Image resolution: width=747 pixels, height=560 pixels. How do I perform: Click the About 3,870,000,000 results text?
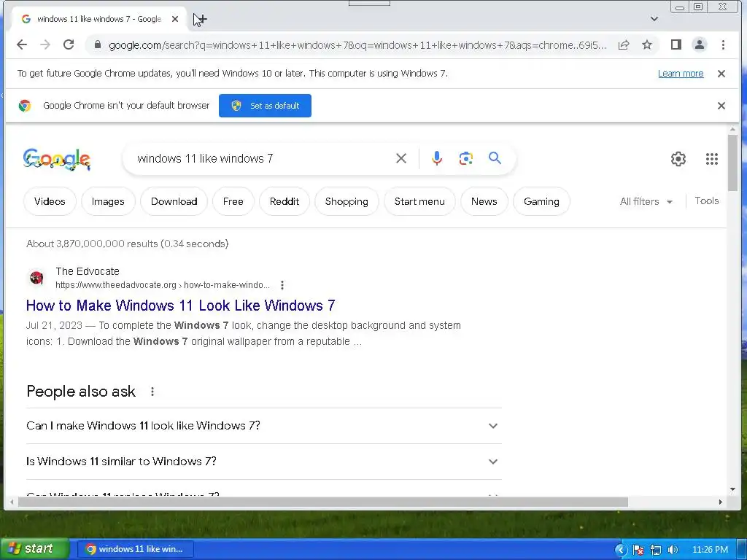point(127,244)
